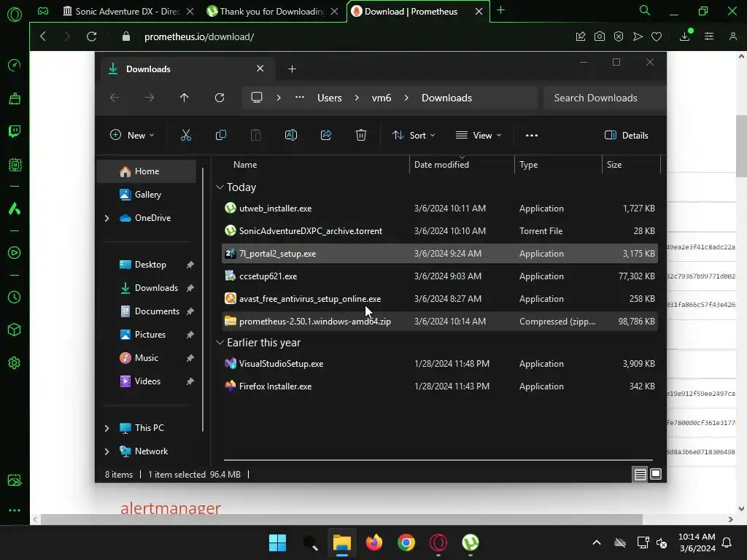Open uTorrent from the taskbar
This screenshot has height=560, width=747.
(471, 542)
